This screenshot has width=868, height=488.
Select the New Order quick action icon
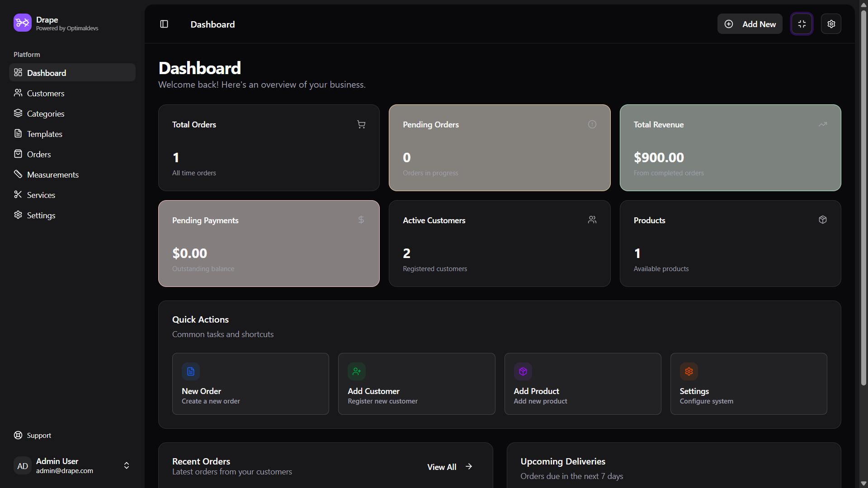pyautogui.click(x=190, y=371)
